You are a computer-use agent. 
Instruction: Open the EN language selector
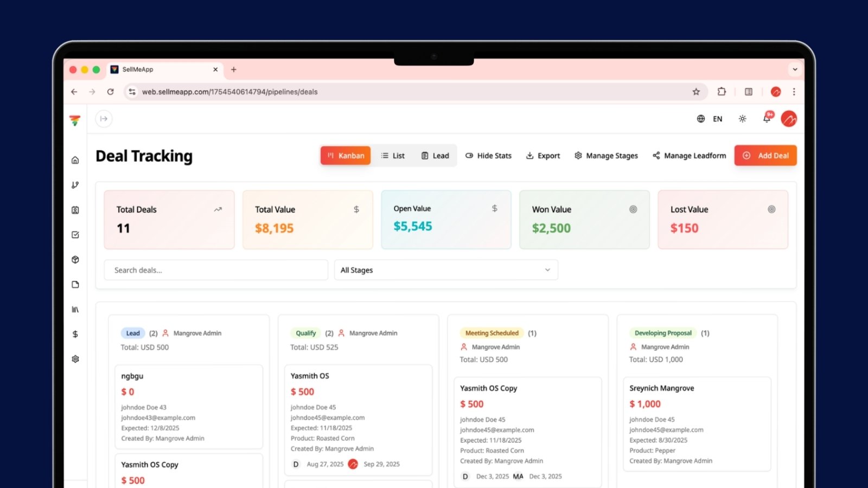click(710, 119)
